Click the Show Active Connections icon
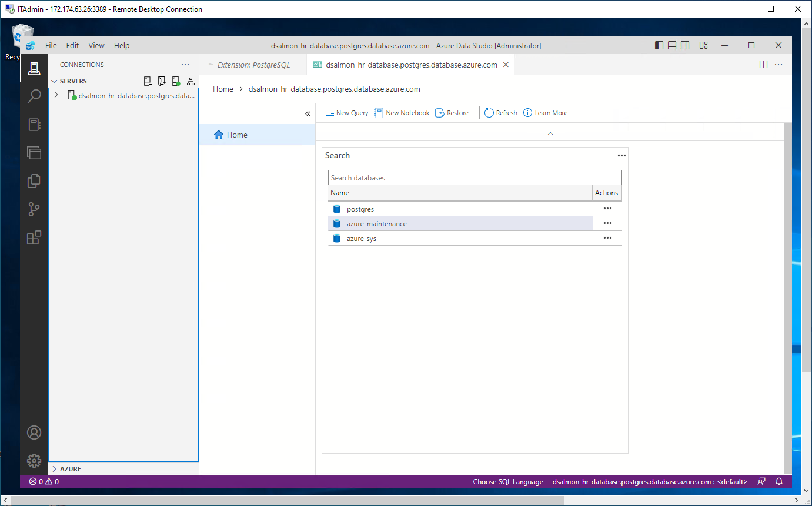This screenshot has height=506, width=812. 176,81
